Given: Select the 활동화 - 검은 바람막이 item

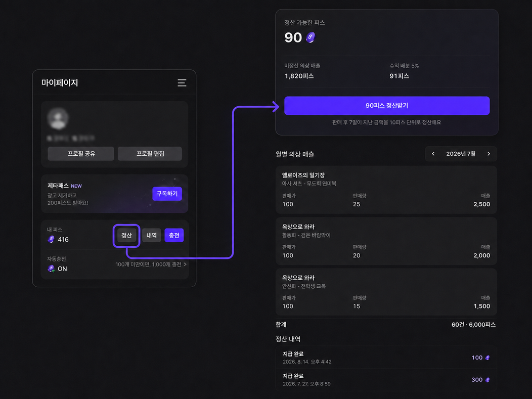Looking at the screenshot, I should tap(306, 235).
